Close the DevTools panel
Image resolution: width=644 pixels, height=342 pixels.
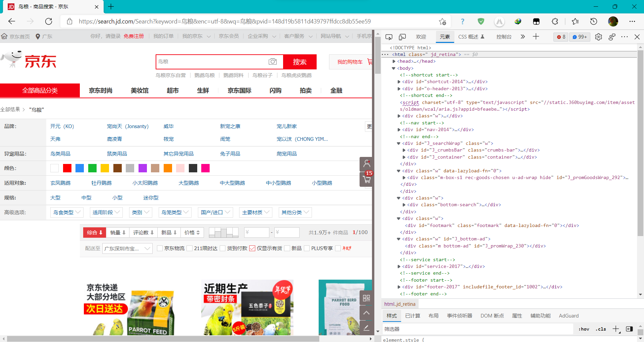pyautogui.click(x=637, y=37)
